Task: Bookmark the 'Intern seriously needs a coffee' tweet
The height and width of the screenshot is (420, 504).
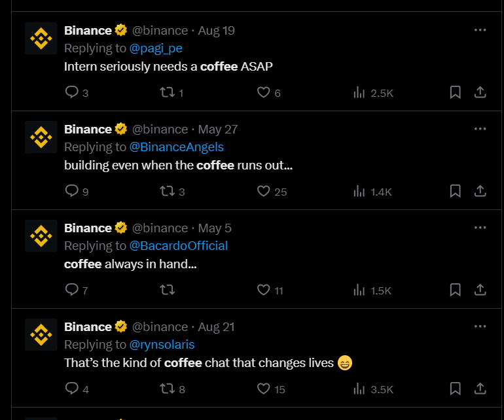Action: (456, 93)
